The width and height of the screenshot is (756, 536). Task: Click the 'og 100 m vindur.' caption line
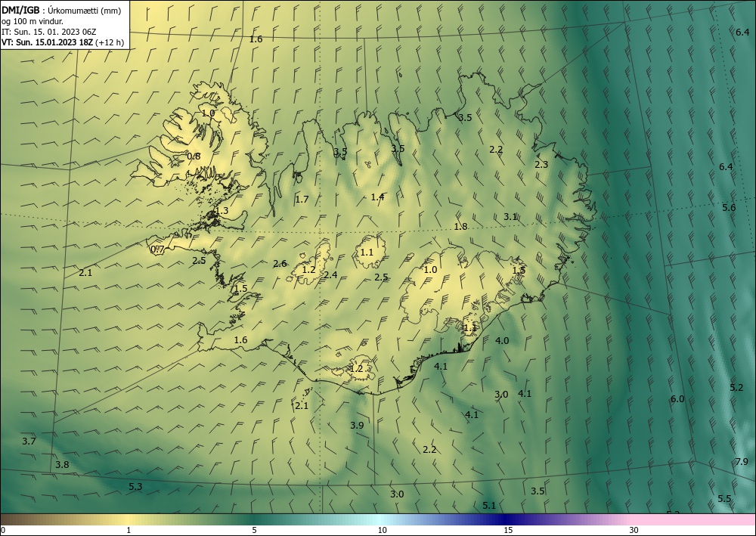click(33, 20)
